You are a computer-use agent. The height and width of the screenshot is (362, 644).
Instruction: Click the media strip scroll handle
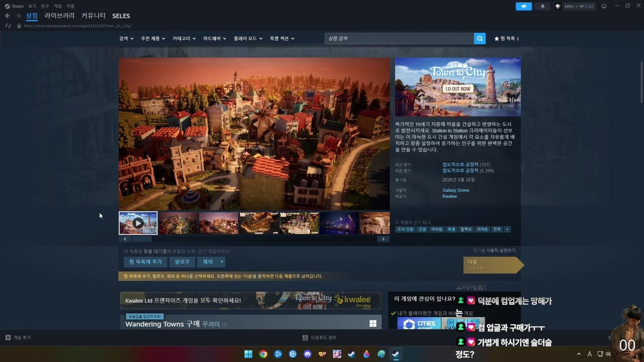(142, 239)
